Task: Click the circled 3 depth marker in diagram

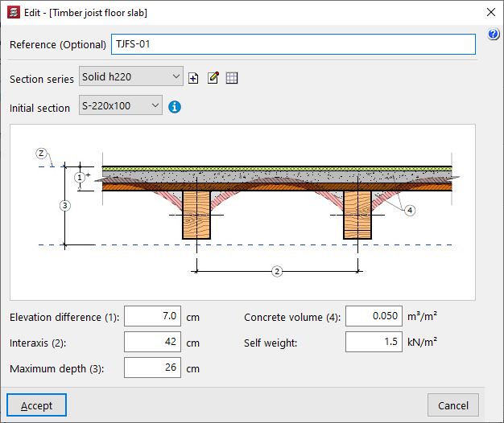Action: tap(66, 205)
